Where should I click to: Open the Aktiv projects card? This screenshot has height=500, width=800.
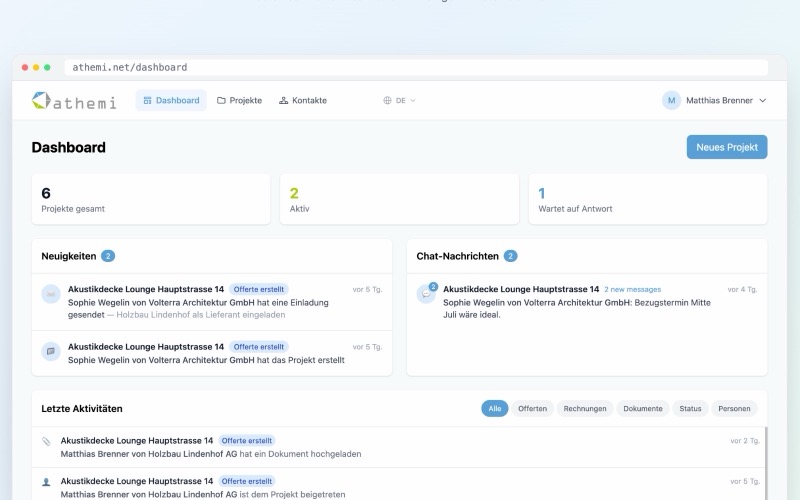pos(399,199)
